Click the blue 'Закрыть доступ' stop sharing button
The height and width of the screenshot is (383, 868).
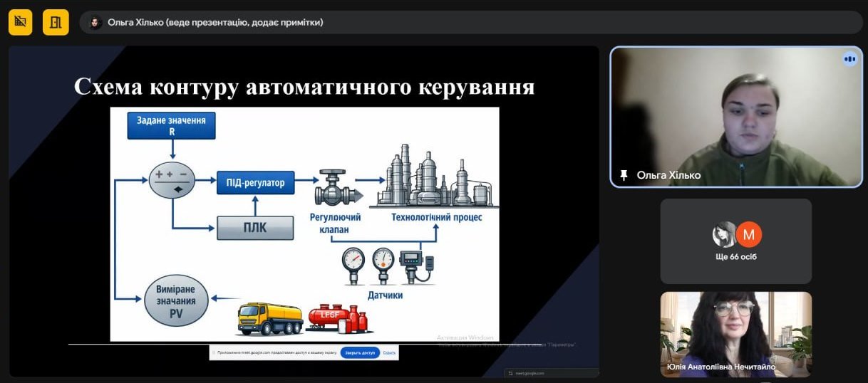(360, 352)
